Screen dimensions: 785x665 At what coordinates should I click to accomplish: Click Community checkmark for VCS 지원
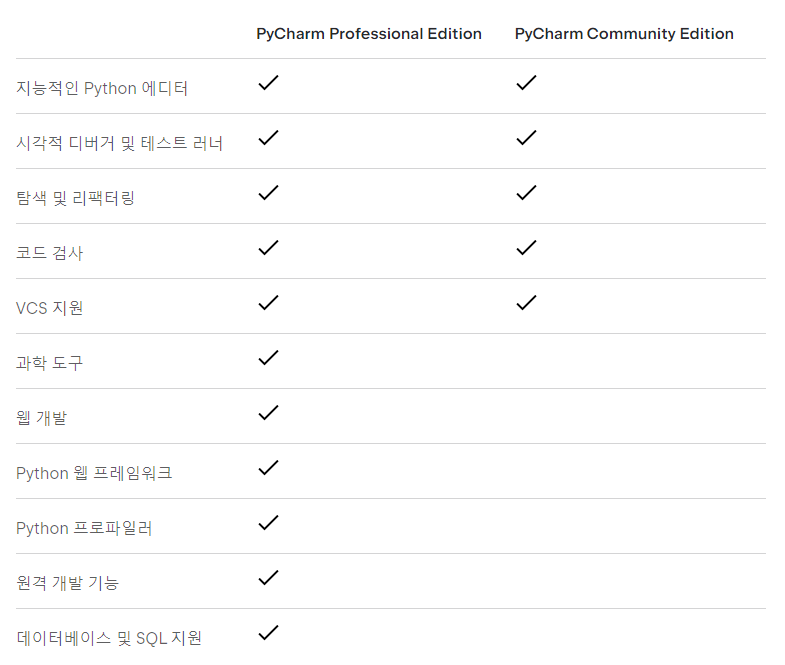[x=526, y=303]
